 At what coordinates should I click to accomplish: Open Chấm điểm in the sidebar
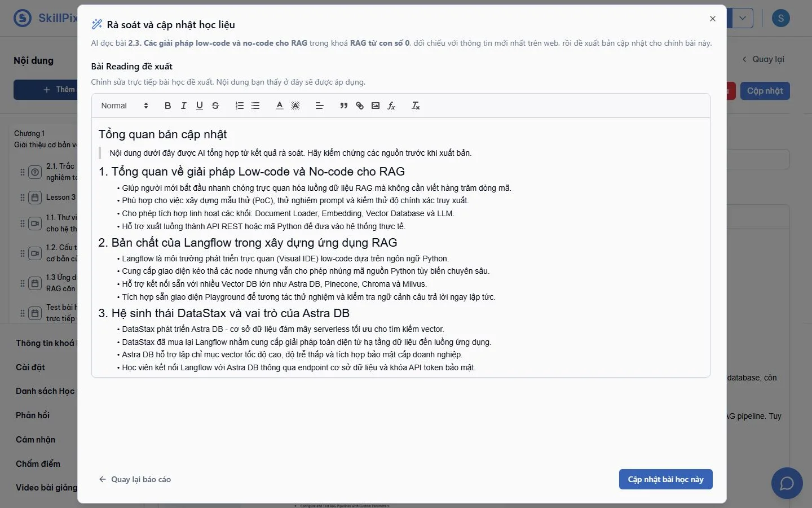[x=38, y=464]
